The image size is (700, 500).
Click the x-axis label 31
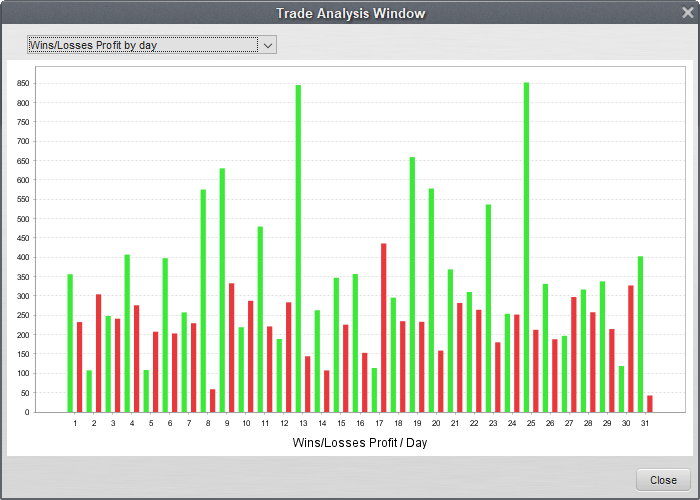[645, 423]
